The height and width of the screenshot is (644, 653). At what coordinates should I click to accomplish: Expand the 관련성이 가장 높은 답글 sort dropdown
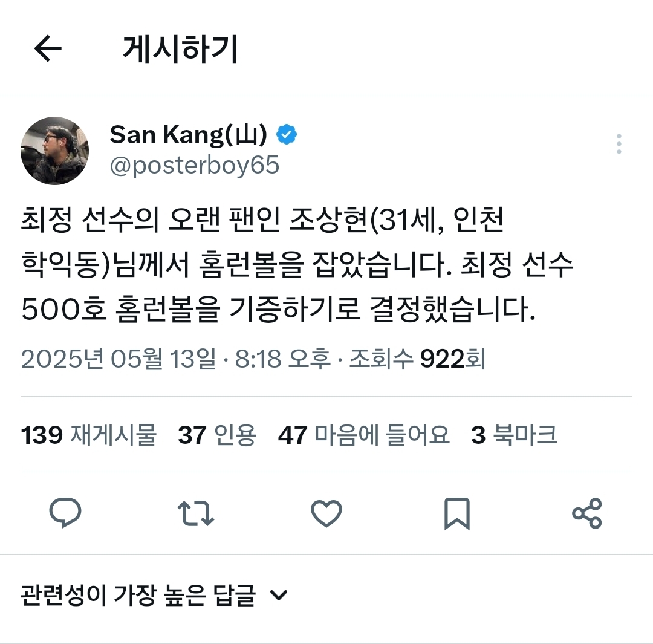pos(154,595)
